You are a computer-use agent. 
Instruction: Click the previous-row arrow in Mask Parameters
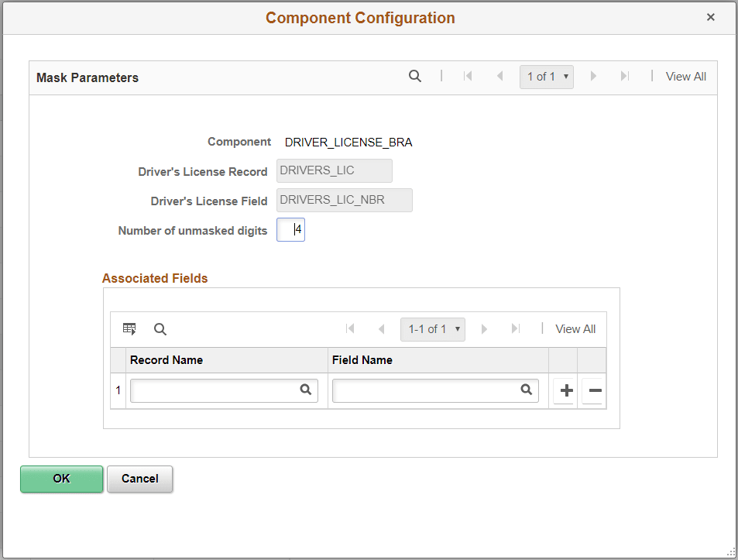pyautogui.click(x=499, y=76)
